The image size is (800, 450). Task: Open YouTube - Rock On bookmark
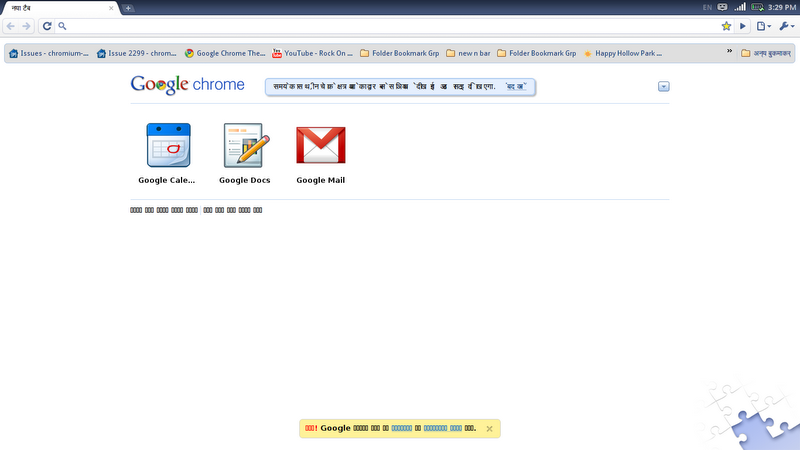point(312,53)
